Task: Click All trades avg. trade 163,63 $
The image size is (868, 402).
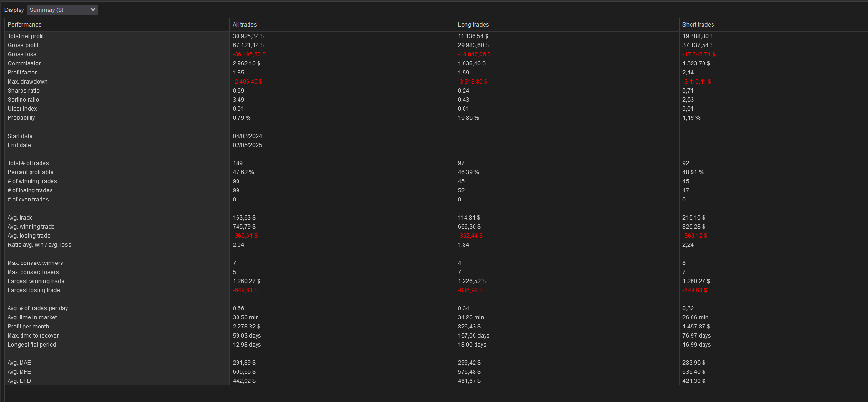Action: coord(244,218)
